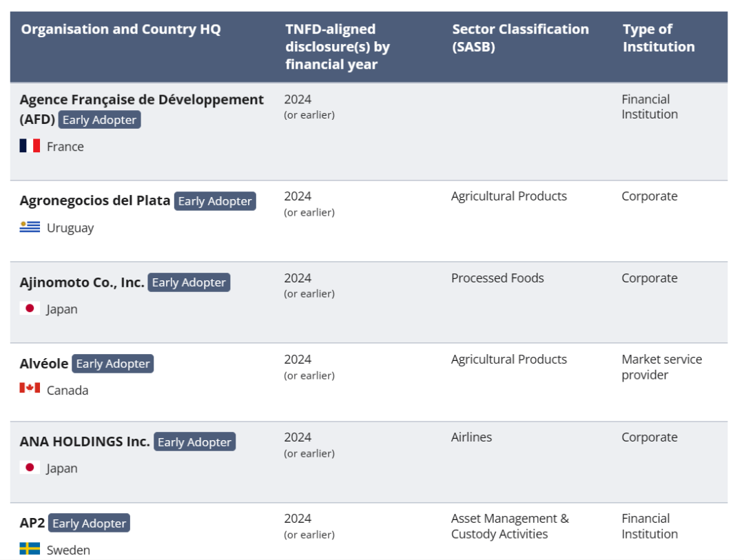
Task: Click Japan flag under ANA HOLDINGS Inc.
Action: (30, 468)
